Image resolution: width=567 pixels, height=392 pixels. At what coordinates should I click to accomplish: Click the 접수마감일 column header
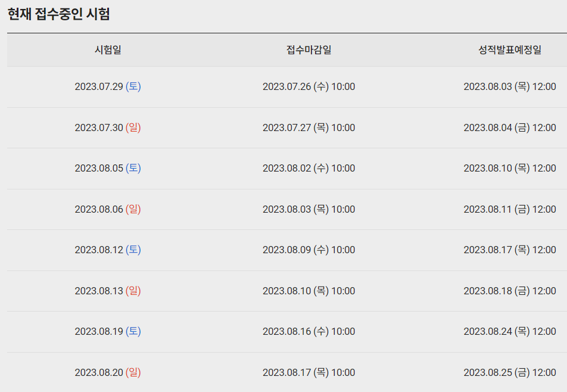(309, 50)
